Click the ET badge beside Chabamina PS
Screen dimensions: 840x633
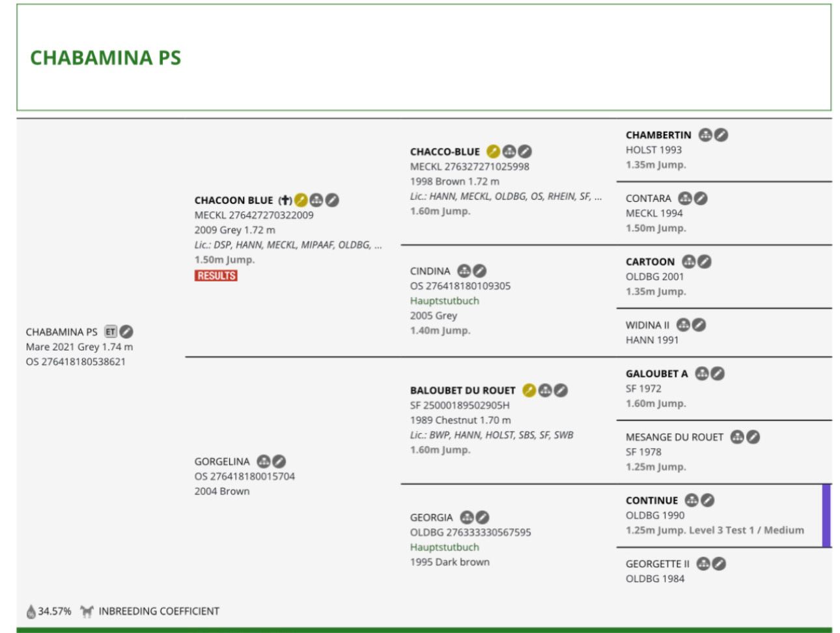pos(111,331)
